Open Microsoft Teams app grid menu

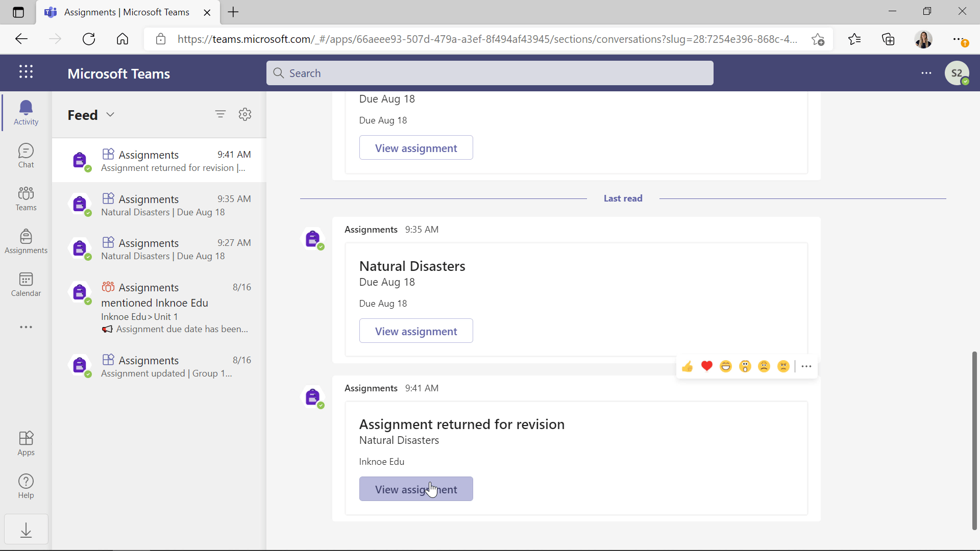[x=26, y=72]
